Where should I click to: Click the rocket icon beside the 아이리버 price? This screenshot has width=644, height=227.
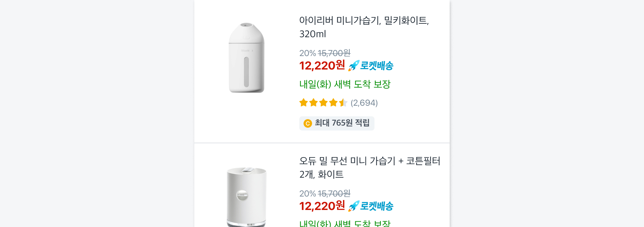pos(354,66)
